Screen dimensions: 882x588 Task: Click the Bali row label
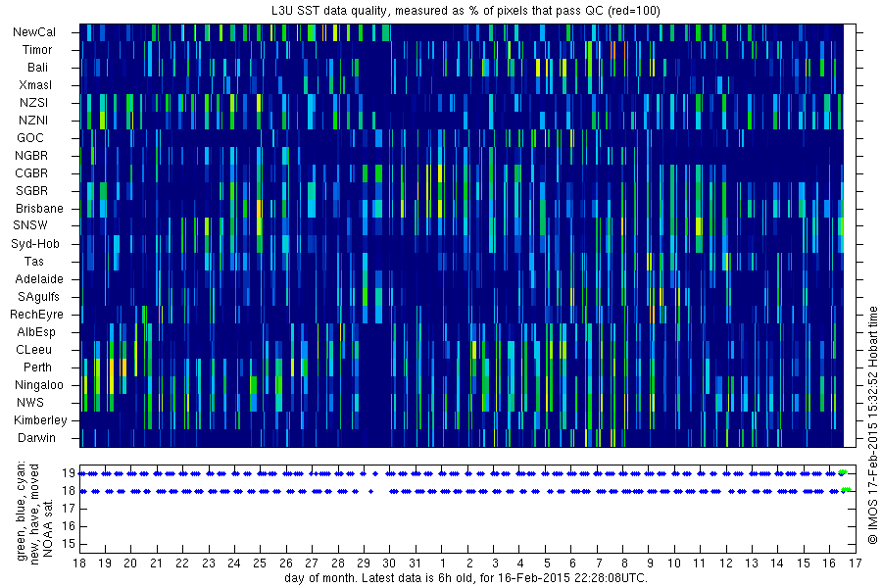click(x=37, y=68)
